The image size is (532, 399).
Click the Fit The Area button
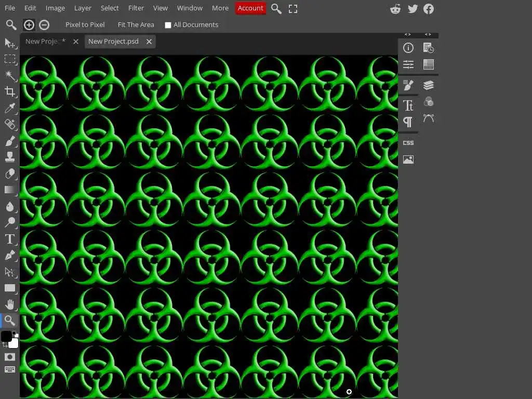point(136,25)
